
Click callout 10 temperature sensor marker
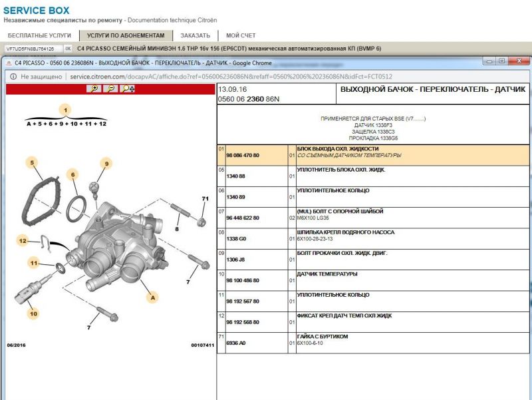point(32,313)
